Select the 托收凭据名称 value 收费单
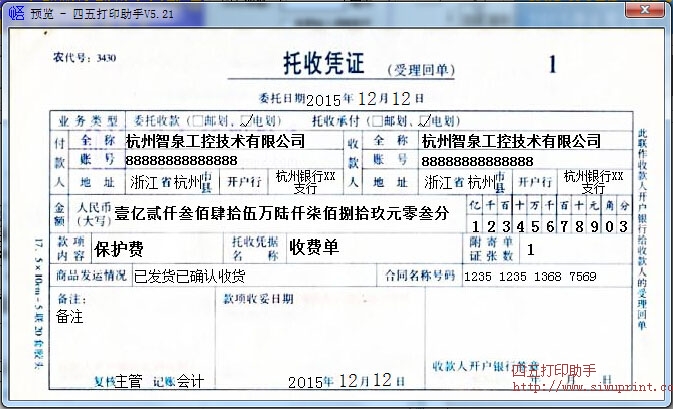The image size is (673, 409). [x=314, y=247]
